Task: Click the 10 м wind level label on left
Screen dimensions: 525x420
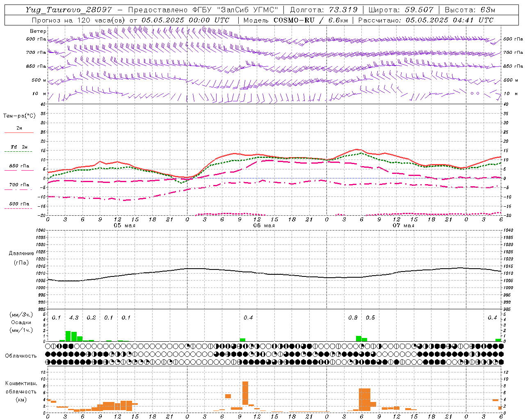Action: click(39, 94)
